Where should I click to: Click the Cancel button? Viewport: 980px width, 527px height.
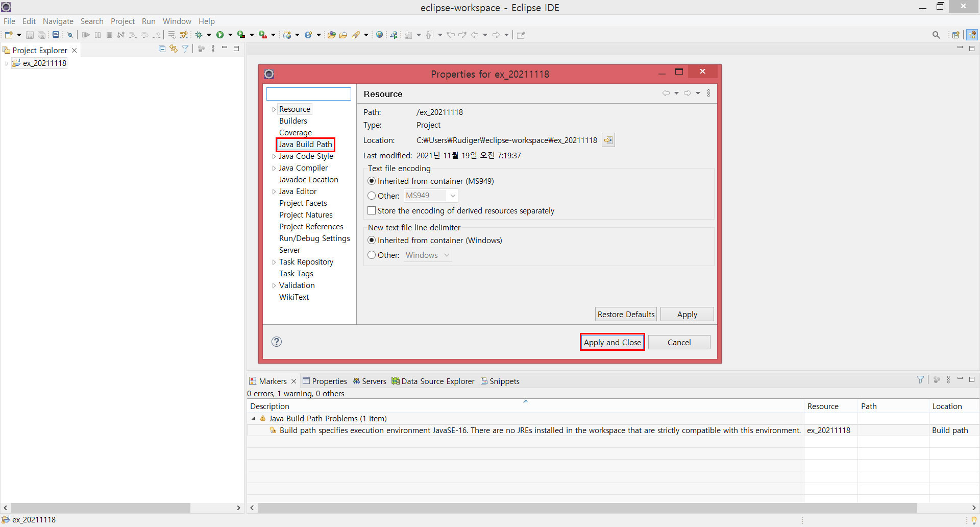coord(679,342)
